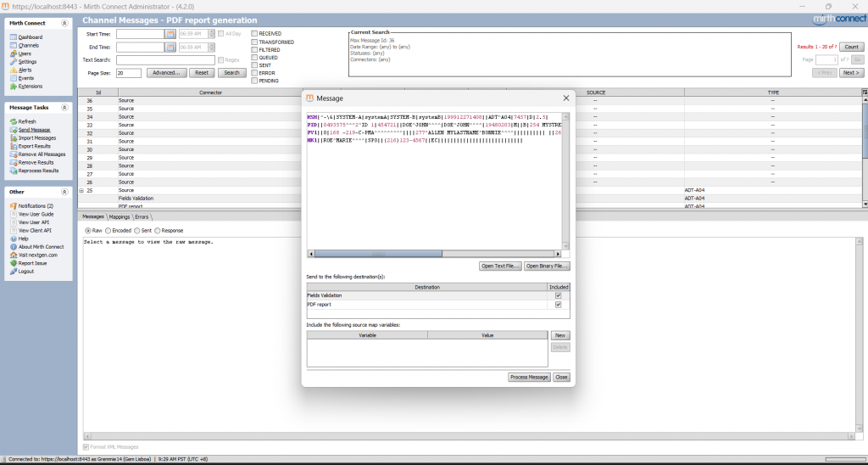Switch to the Messages tab

point(93,216)
